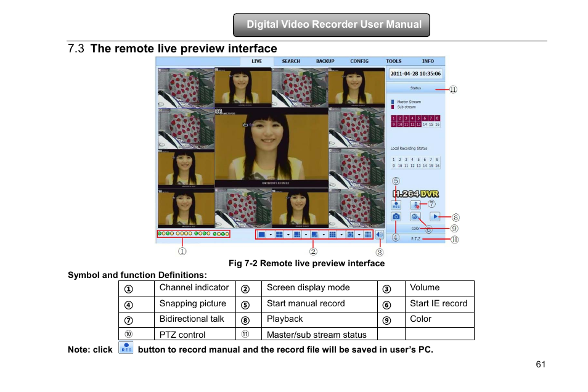Toggle volume speaker icon
Image resolution: width=588 pixels, height=392 pixels.
[x=380, y=234]
